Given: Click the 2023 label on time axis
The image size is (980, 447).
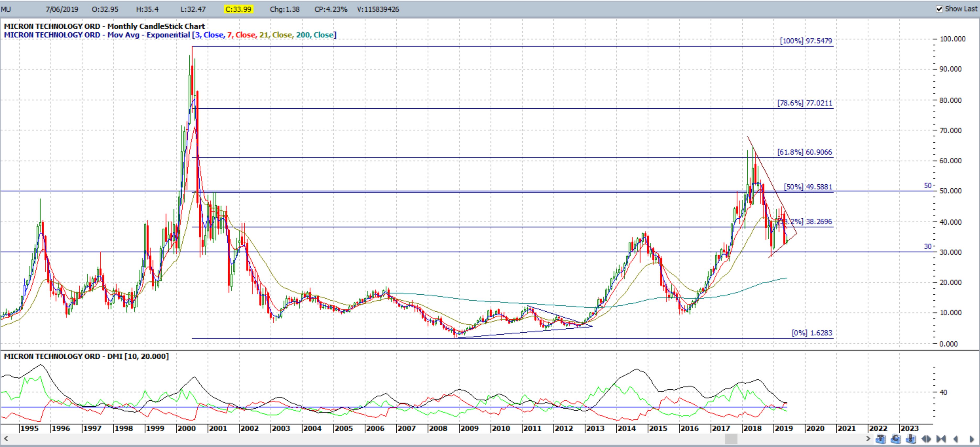Looking at the screenshot, I should pyautogui.click(x=909, y=428).
